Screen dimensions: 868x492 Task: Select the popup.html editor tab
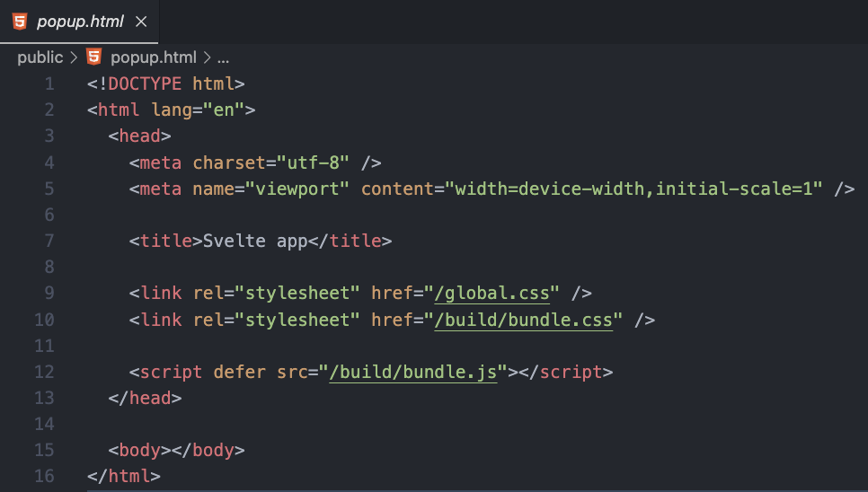coord(79,22)
